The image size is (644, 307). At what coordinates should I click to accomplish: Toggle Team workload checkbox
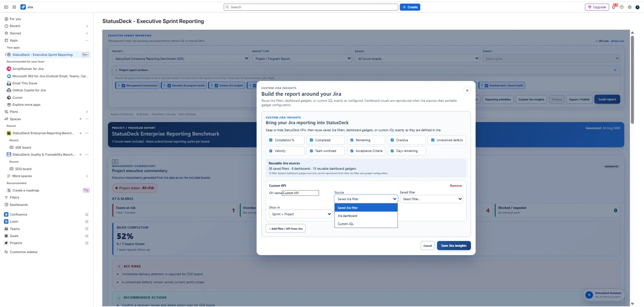click(x=311, y=151)
